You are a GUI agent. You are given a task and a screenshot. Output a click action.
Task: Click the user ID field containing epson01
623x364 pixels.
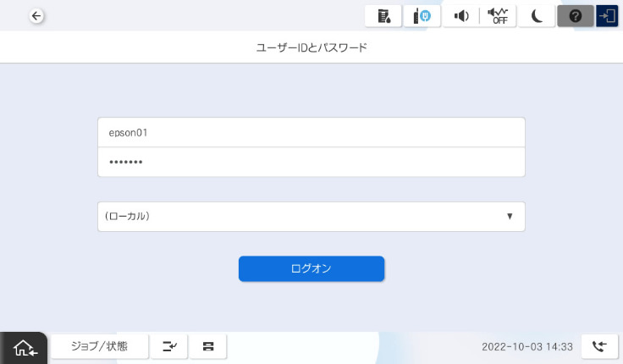311,132
